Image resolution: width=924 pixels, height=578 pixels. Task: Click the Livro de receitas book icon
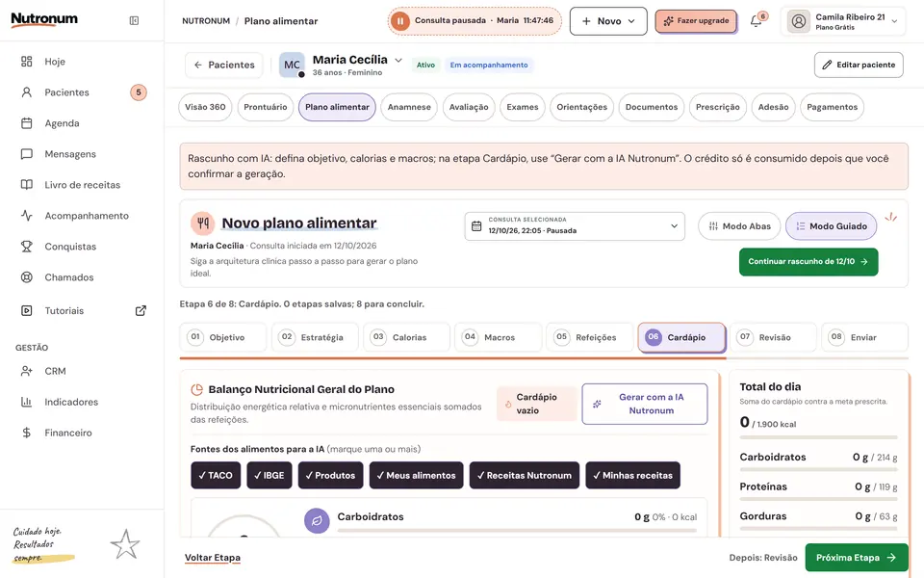27,185
